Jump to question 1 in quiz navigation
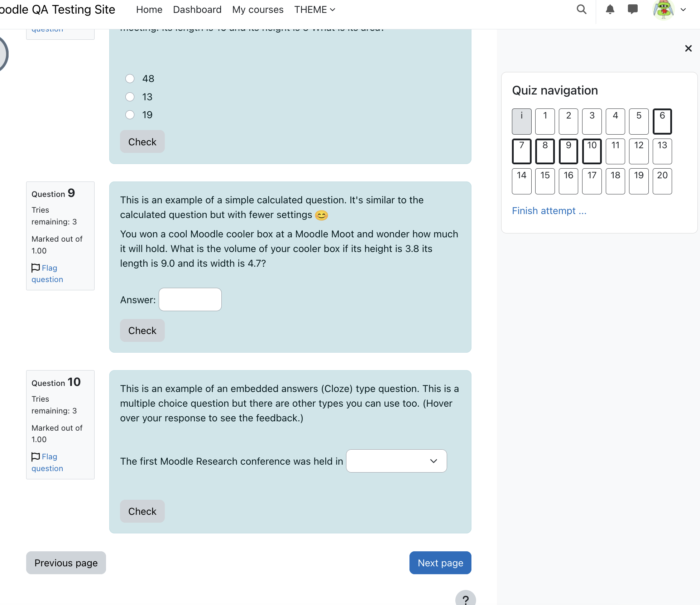The width and height of the screenshot is (700, 605). 545,121
